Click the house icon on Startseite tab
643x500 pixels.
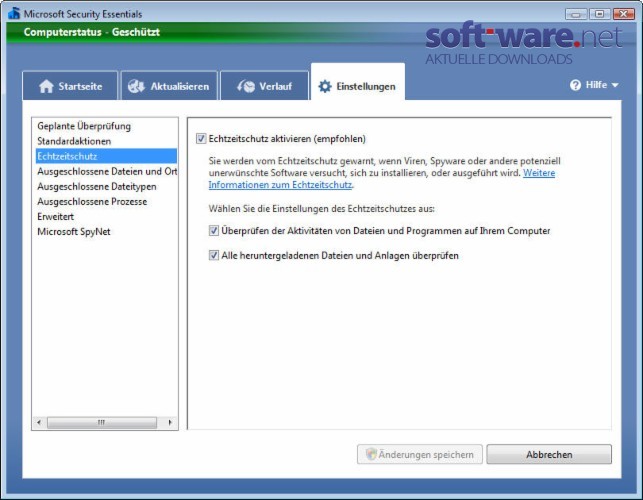(x=46, y=86)
